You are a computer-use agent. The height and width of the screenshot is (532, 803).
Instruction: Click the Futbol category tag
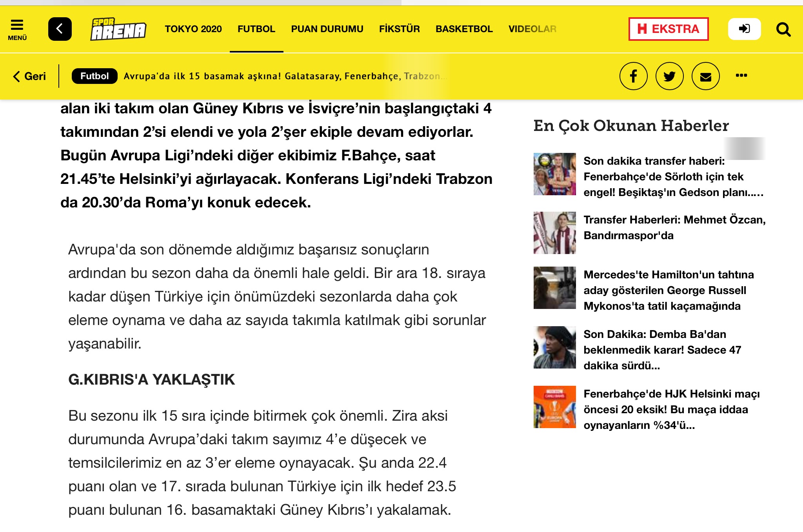click(94, 76)
